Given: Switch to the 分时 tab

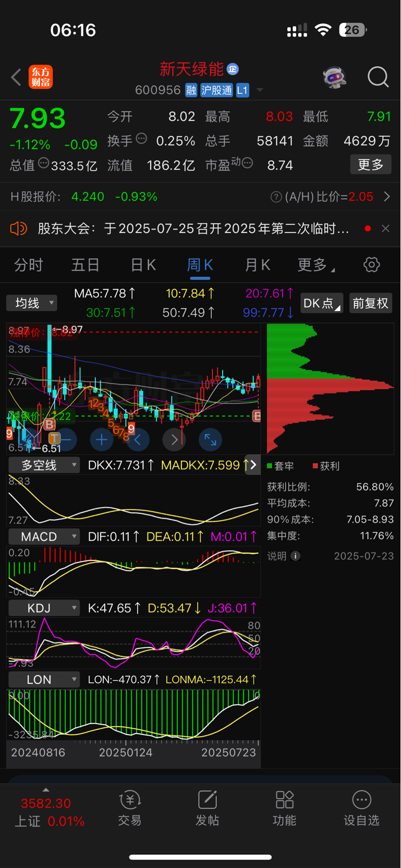Looking at the screenshot, I should pyautogui.click(x=28, y=265).
